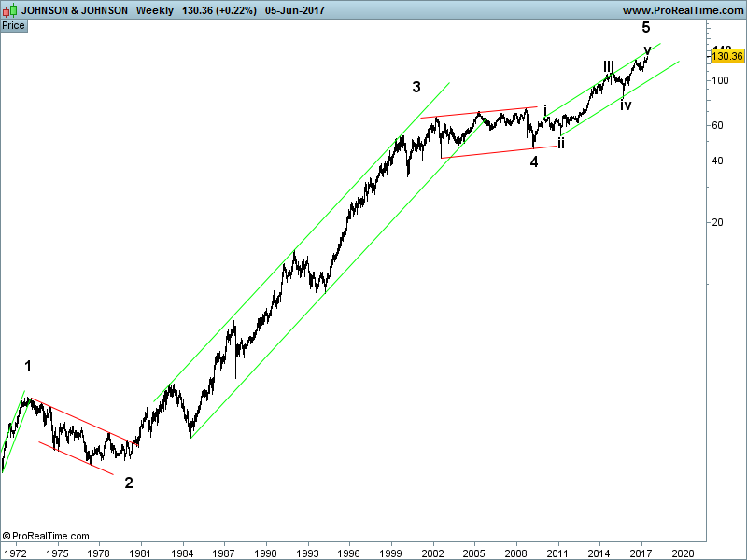Screen dimensions: 747x560
Task: Click the 2014 label on the time axis
Action: coord(599,553)
